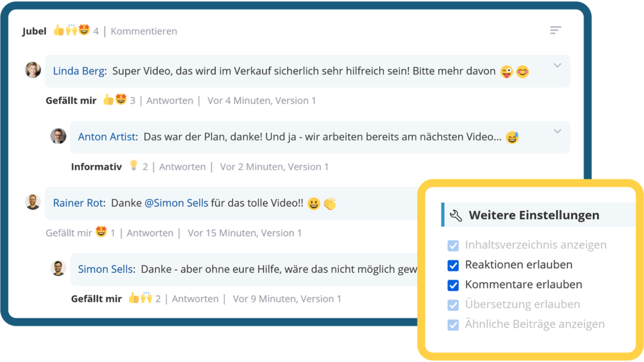Click the Weitere Einstellungen heading

coord(534,215)
